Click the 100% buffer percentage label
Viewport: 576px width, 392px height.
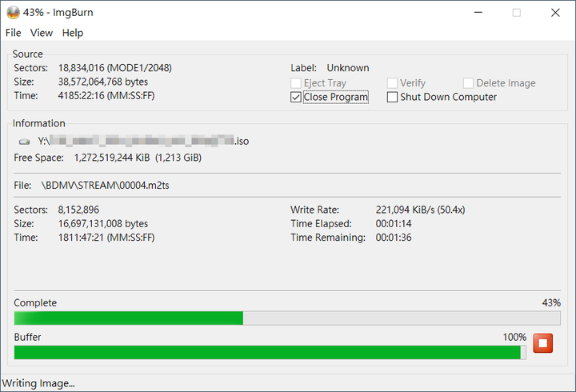514,337
